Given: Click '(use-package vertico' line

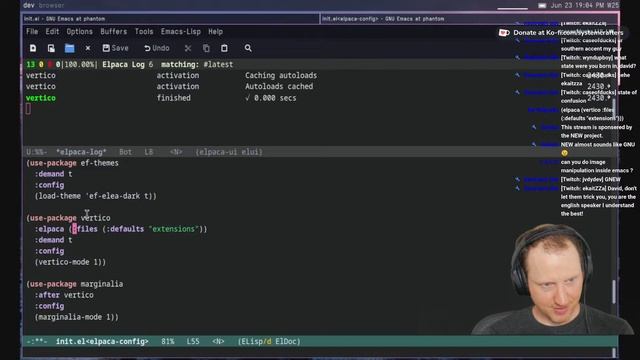Looking at the screenshot, I should 68,218.
